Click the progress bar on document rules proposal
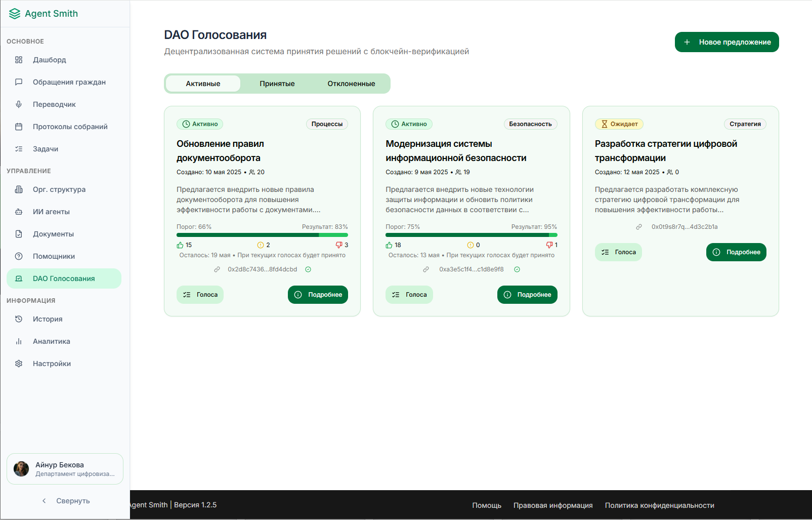The height and width of the screenshot is (520, 812). tap(262, 235)
